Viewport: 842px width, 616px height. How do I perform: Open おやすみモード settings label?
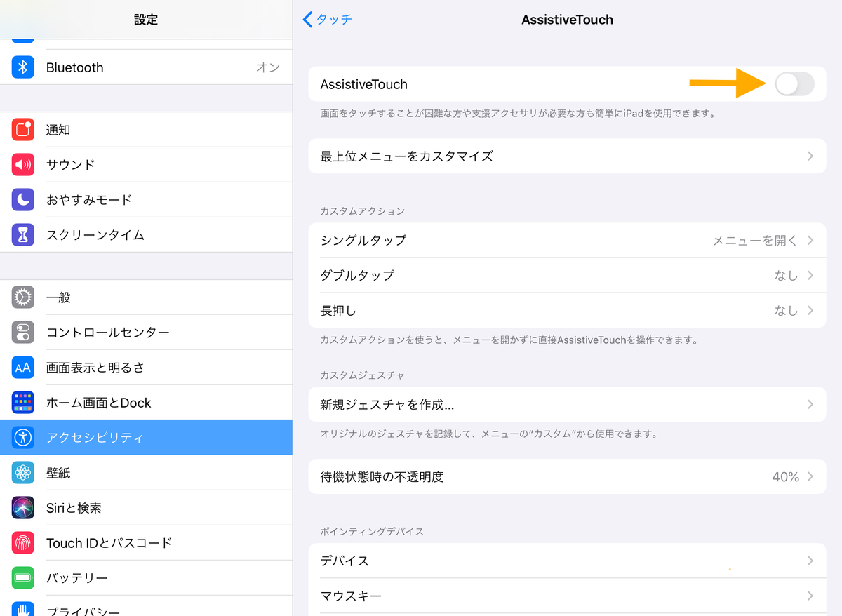click(89, 200)
